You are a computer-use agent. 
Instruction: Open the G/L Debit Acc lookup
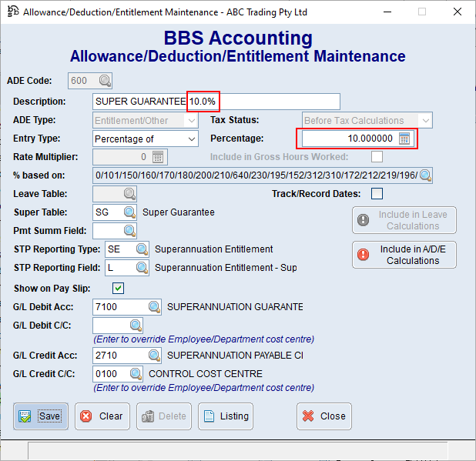(154, 307)
